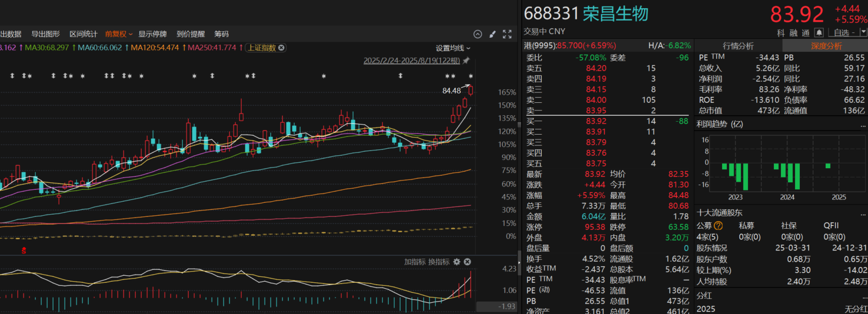868x314 pixels.
Task: Expand the 设置均线 dropdown
Action: pos(453,48)
